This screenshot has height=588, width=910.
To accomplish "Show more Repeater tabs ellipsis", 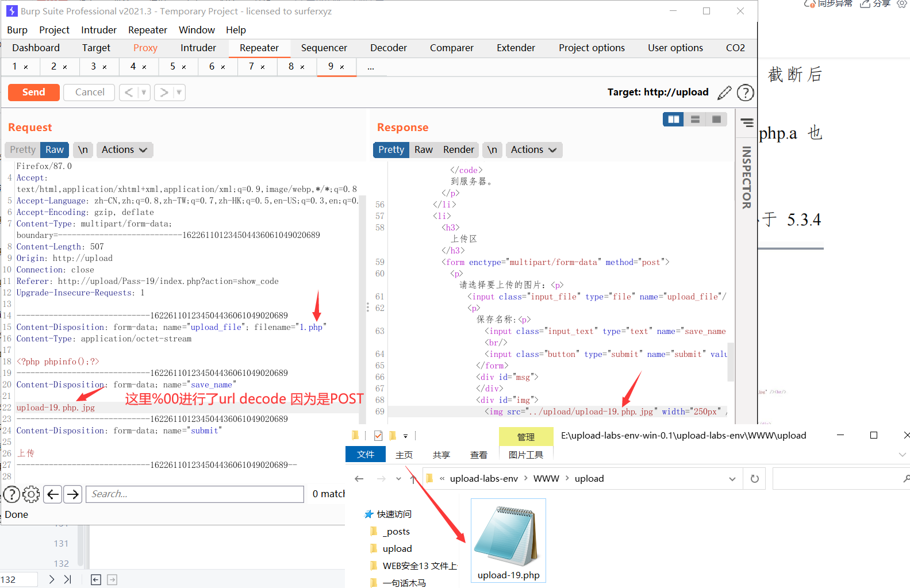I will pos(371,67).
